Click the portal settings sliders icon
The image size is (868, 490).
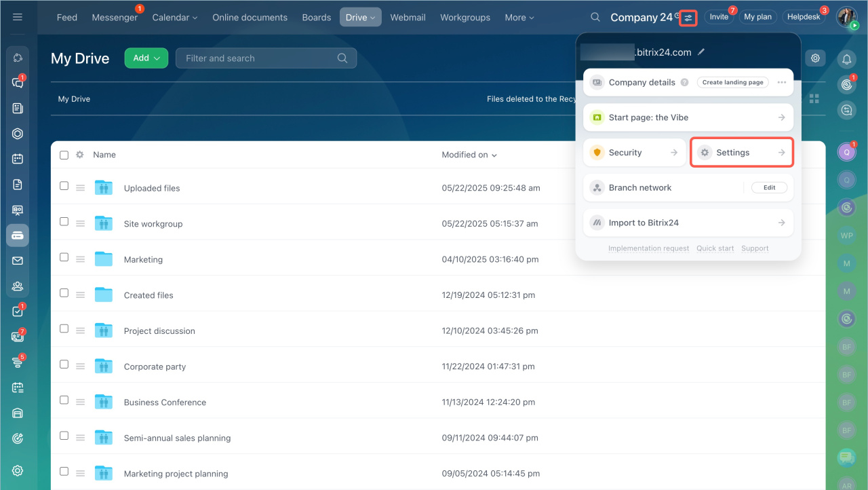688,18
